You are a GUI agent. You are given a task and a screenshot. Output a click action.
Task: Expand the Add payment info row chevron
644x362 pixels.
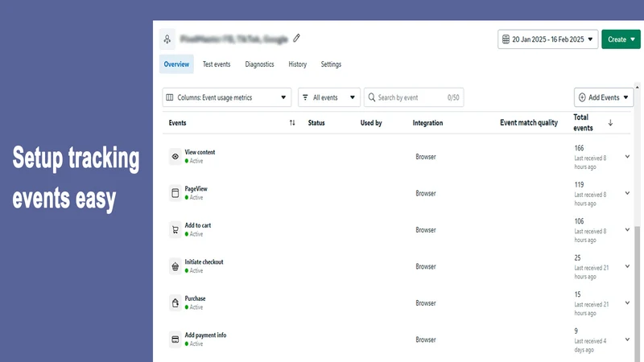[627, 339]
